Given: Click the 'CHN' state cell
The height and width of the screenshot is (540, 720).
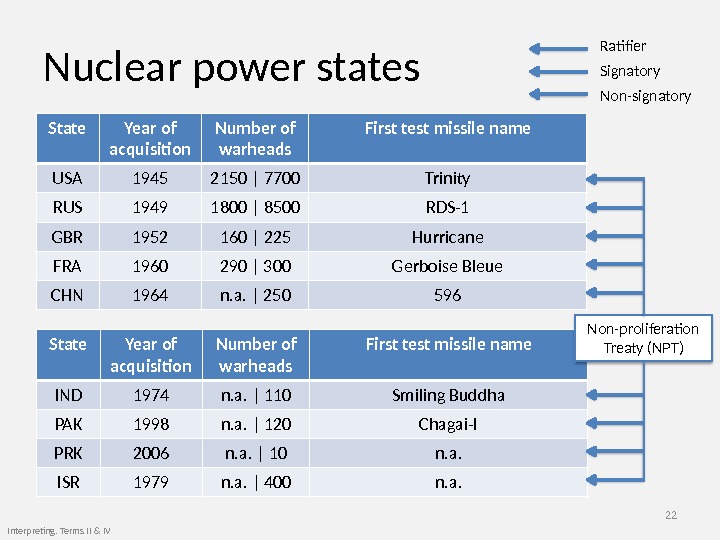Looking at the screenshot, I should [68, 295].
